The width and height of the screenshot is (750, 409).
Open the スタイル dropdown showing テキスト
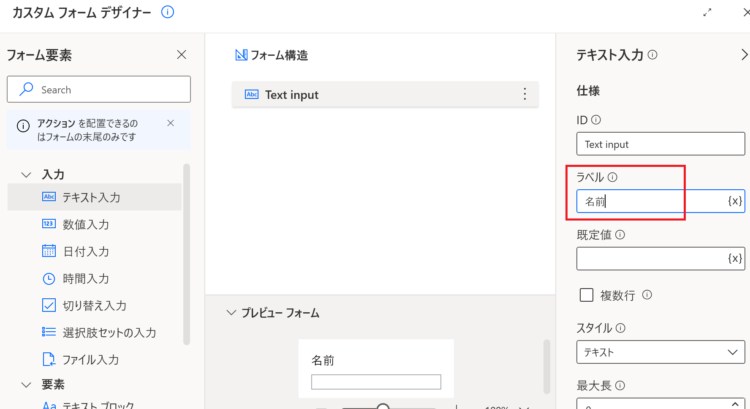point(661,352)
